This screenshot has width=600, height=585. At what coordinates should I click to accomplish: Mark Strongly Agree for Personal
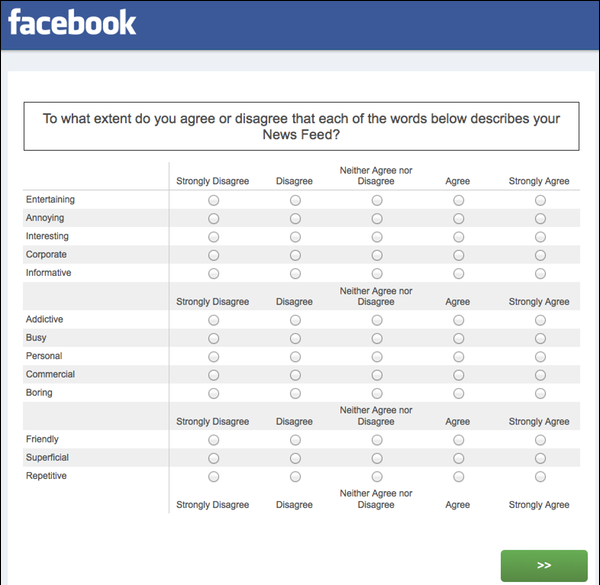(x=540, y=357)
